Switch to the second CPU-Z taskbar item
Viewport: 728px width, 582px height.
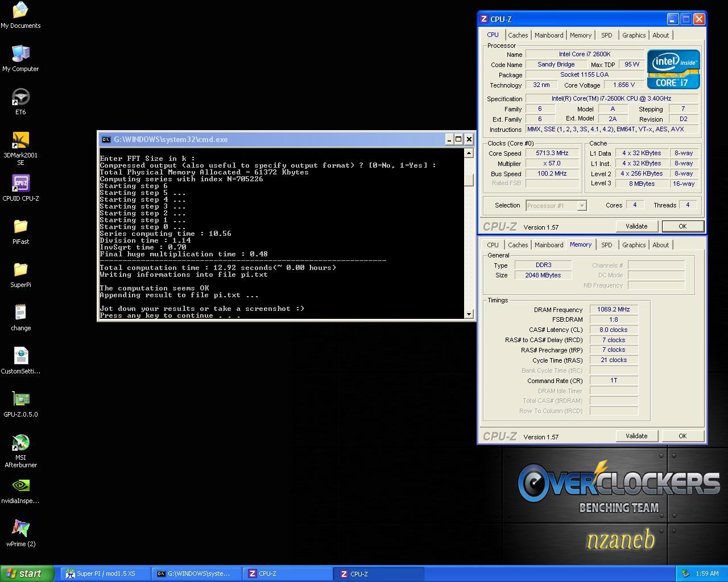click(379, 573)
